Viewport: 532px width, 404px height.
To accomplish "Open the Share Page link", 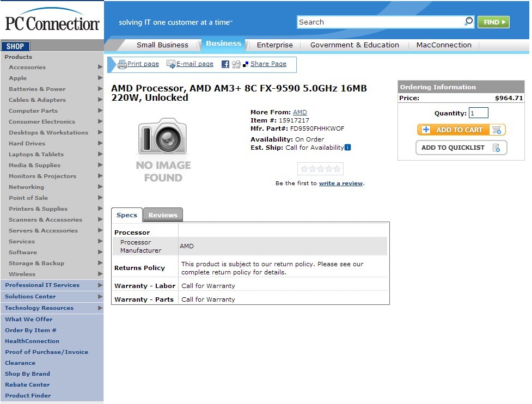I will click(x=268, y=64).
